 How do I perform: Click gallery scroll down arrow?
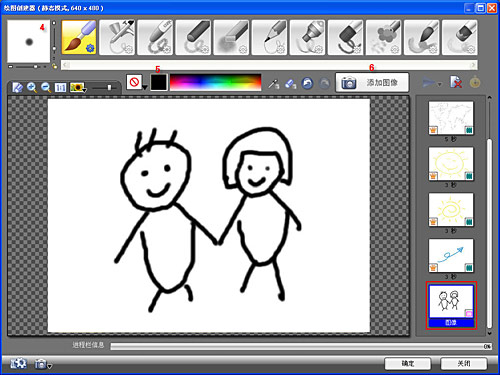click(489, 333)
